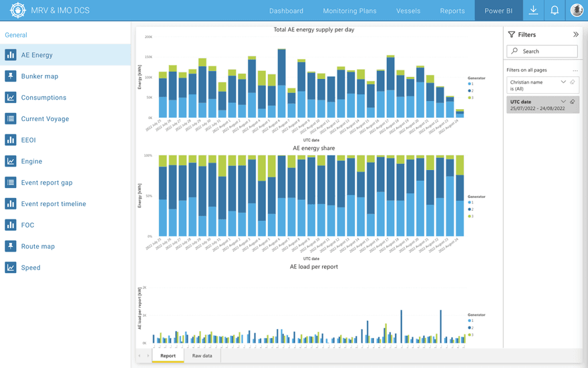The height and width of the screenshot is (368, 588).
Task: Open Engine report link
Action: point(31,161)
